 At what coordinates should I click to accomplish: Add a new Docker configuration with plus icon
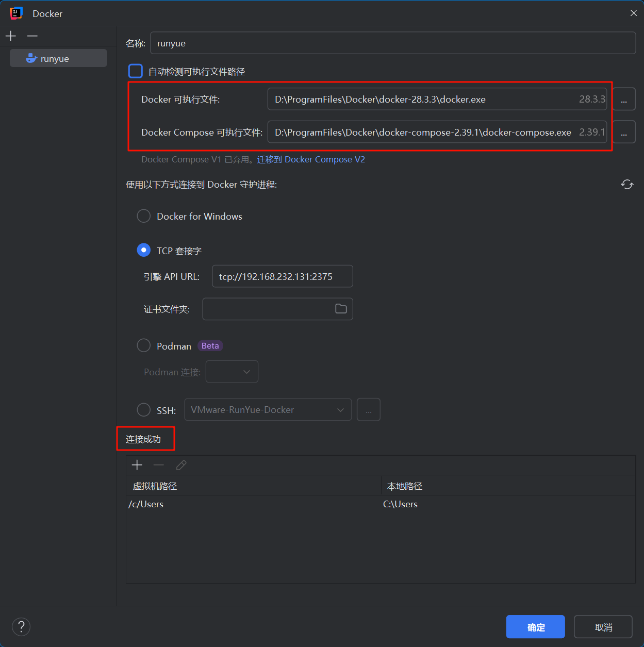pos(11,36)
